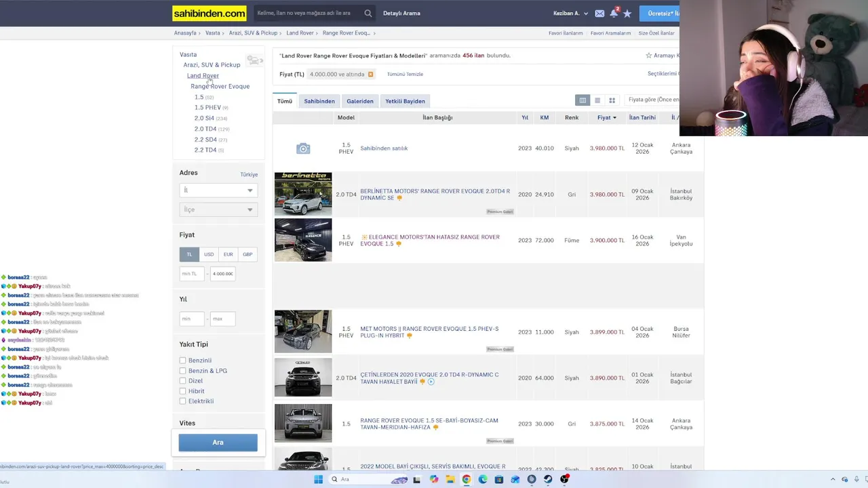Switch to list view icon
The width and height of the screenshot is (868, 488).
(x=597, y=100)
